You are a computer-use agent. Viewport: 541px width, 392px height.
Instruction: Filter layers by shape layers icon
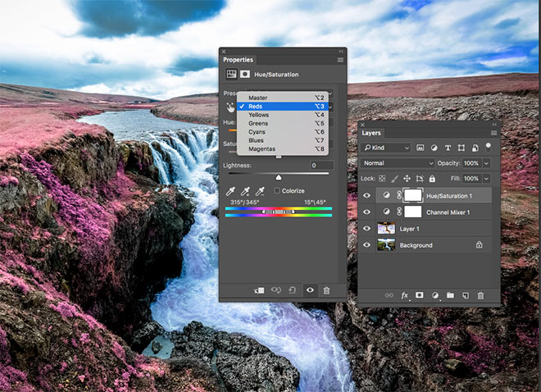click(461, 148)
